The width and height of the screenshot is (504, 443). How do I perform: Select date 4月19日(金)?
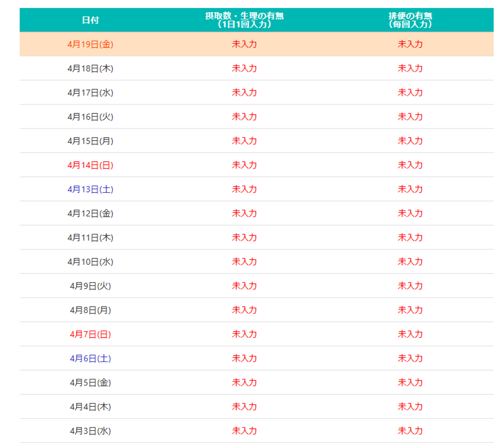coord(90,44)
